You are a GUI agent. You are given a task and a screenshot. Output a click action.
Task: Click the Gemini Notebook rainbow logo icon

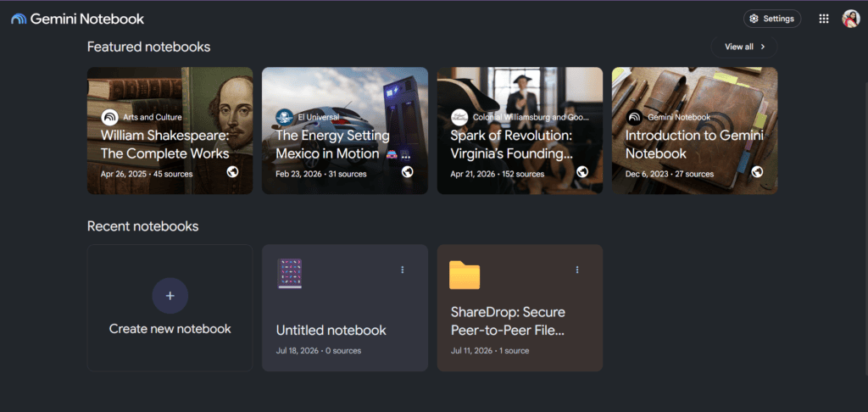coord(19,19)
